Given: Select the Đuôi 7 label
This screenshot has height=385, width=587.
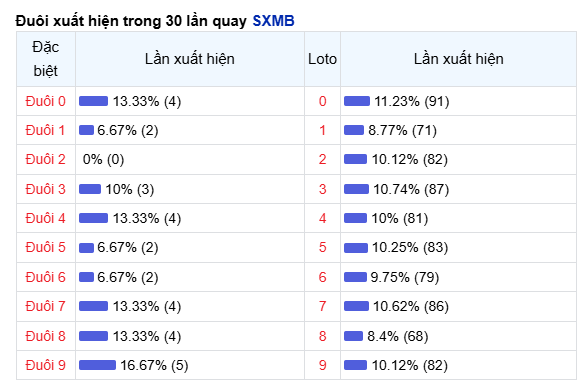Looking at the screenshot, I should (45, 306).
